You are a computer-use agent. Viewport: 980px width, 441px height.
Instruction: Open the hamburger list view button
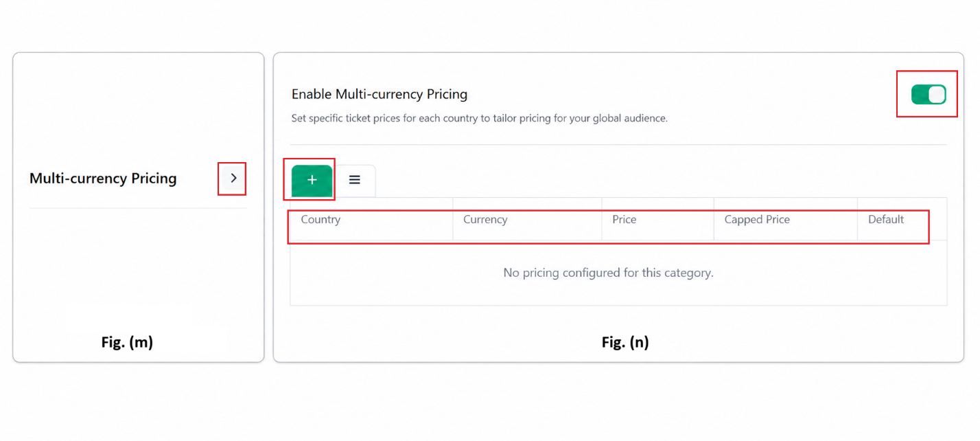point(355,180)
